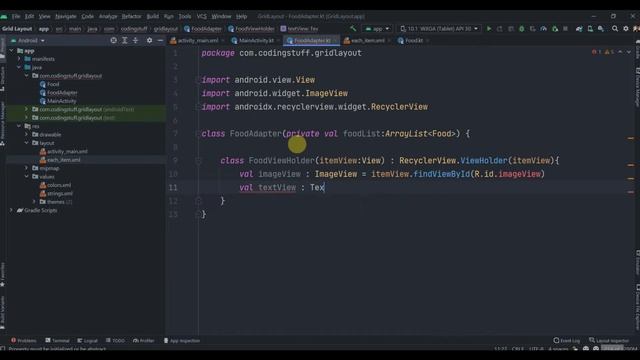
Task: Open IDE settings gear in main toolbar
Action: [x=626, y=29]
